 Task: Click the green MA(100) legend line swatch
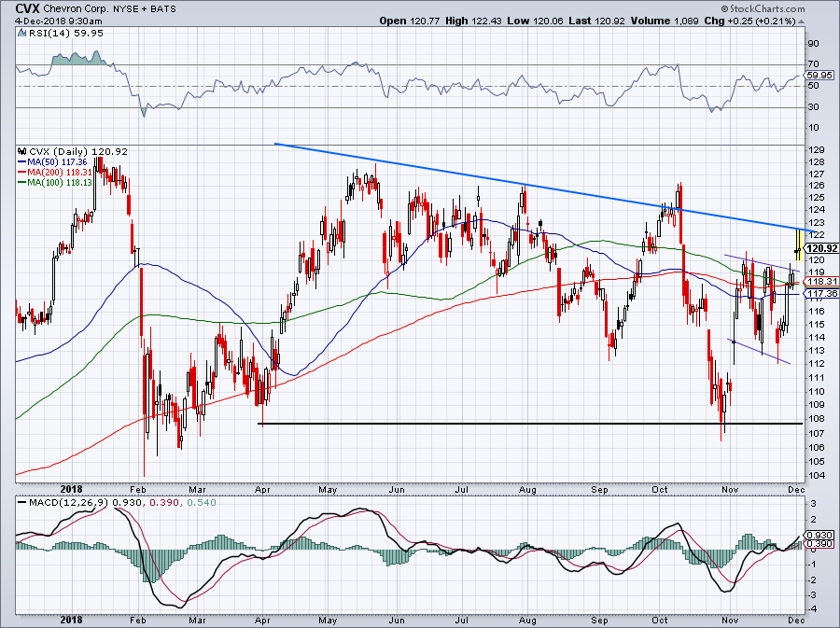21,183
